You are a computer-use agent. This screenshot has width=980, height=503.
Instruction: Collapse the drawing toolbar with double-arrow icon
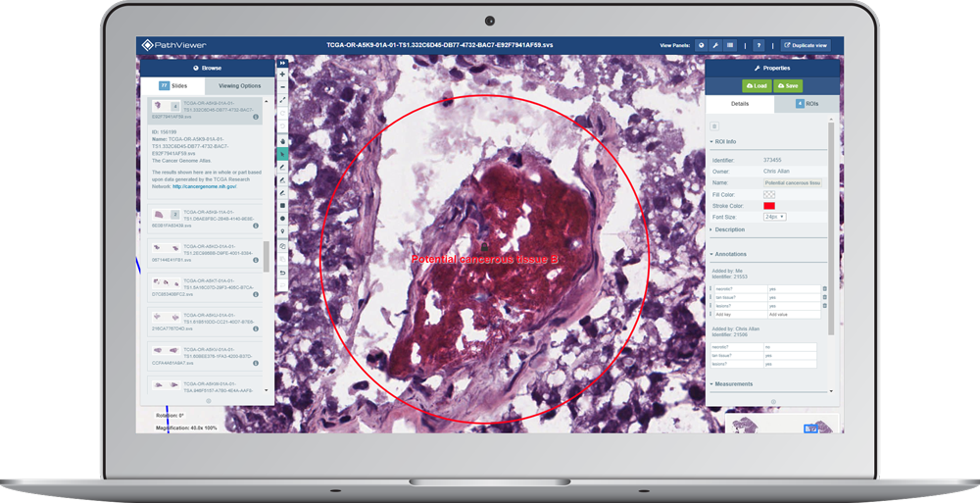point(282,63)
